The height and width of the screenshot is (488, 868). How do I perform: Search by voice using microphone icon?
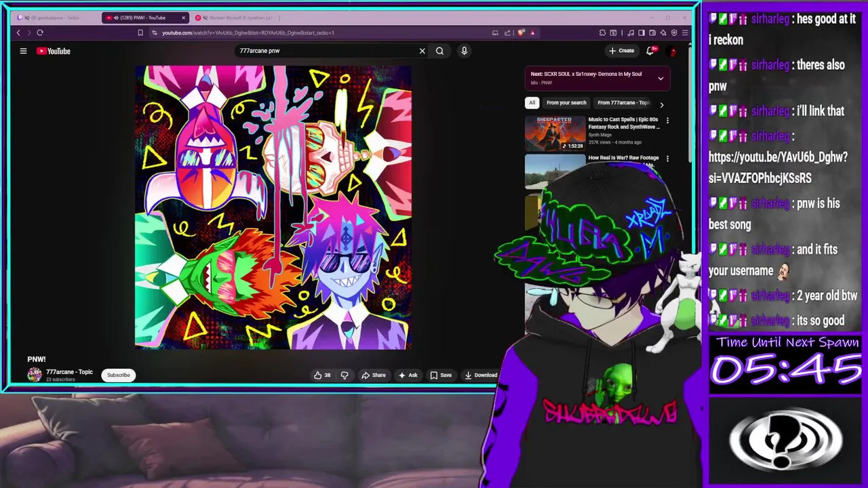click(464, 51)
